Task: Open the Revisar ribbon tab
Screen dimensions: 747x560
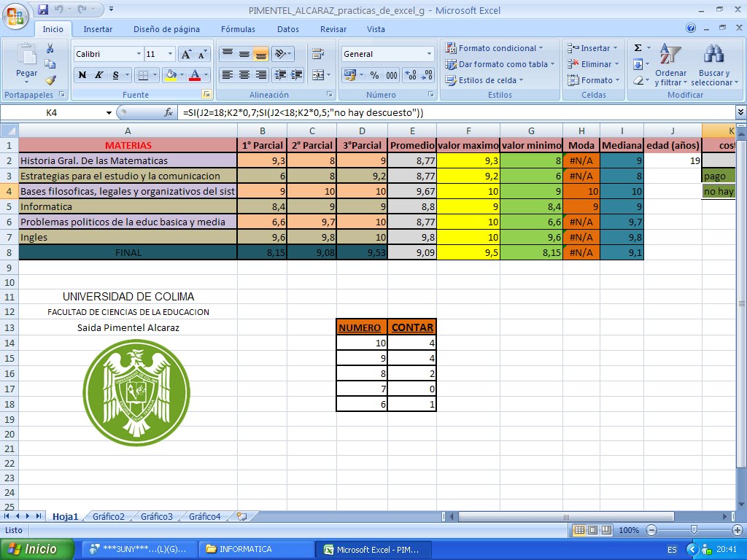Action: (333, 29)
